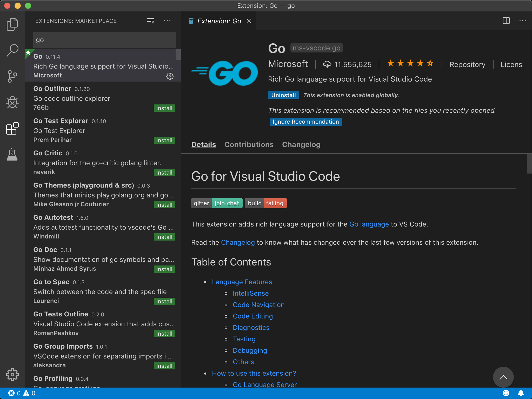This screenshot has height=399, width=532.
Task: Open the Debugging link
Action: click(250, 350)
